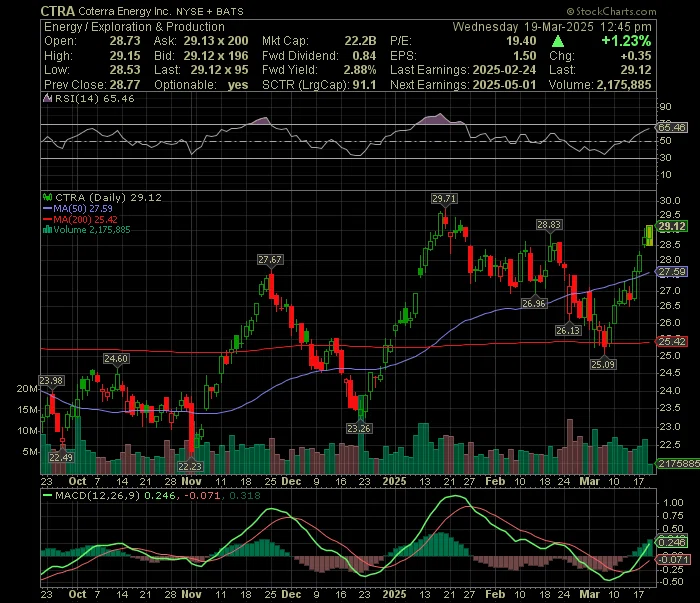The width and height of the screenshot is (700, 603).
Task: Click the +1.23% percent change value
Action: coord(626,41)
